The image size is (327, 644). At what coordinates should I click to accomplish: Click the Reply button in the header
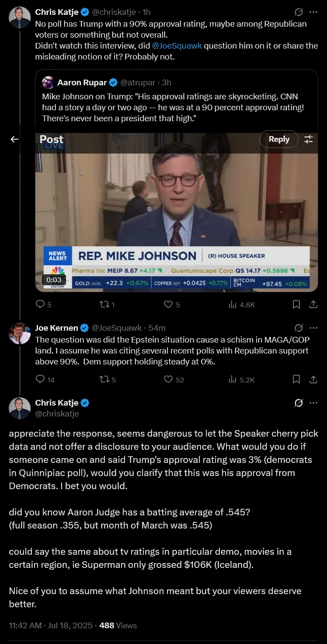[x=279, y=139]
